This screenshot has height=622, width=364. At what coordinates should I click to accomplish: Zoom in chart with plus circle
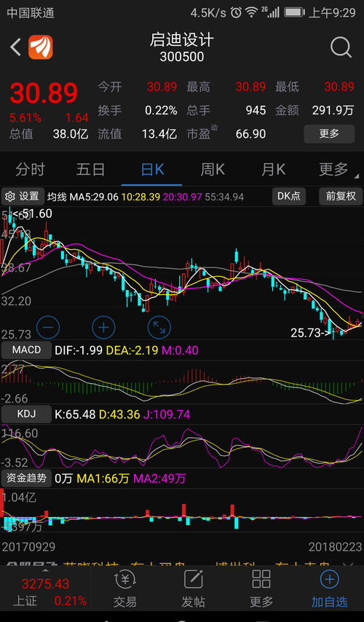click(x=103, y=328)
